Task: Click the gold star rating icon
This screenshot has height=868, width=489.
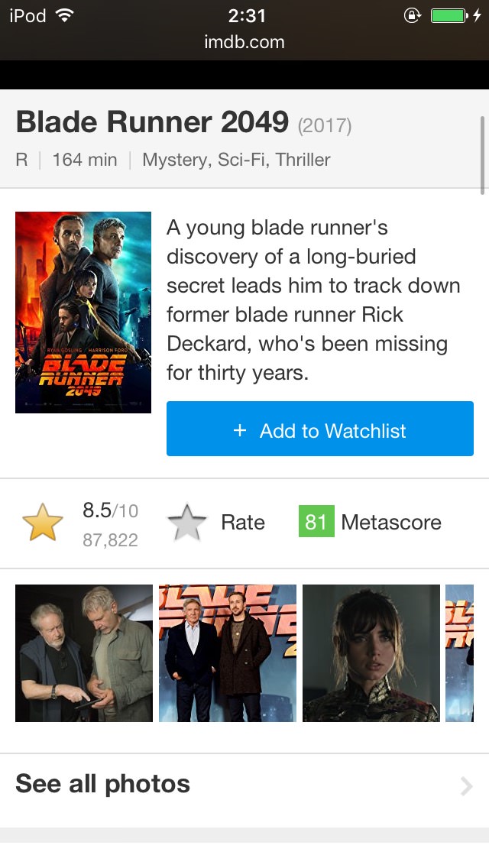Action: [42, 523]
